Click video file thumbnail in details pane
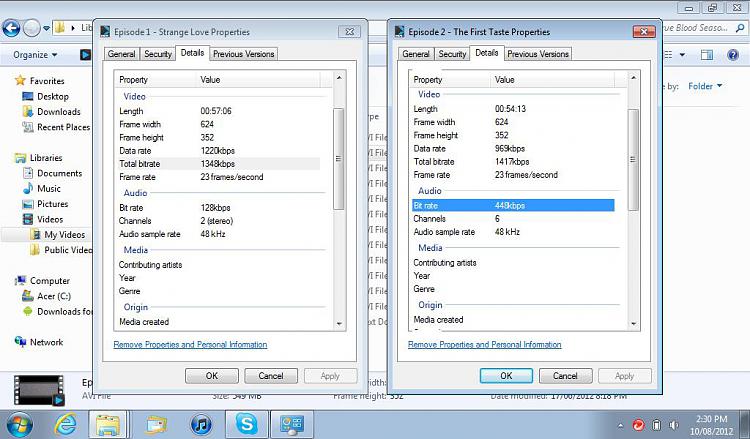This screenshot has width=750, height=439. [39, 390]
